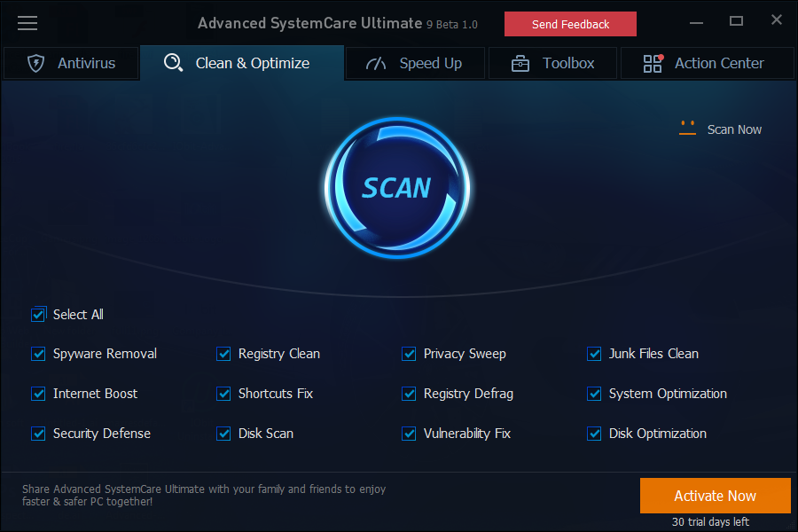Uncheck Vulnerability Fix
The height and width of the screenshot is (532, 798).
click(409, 434)
